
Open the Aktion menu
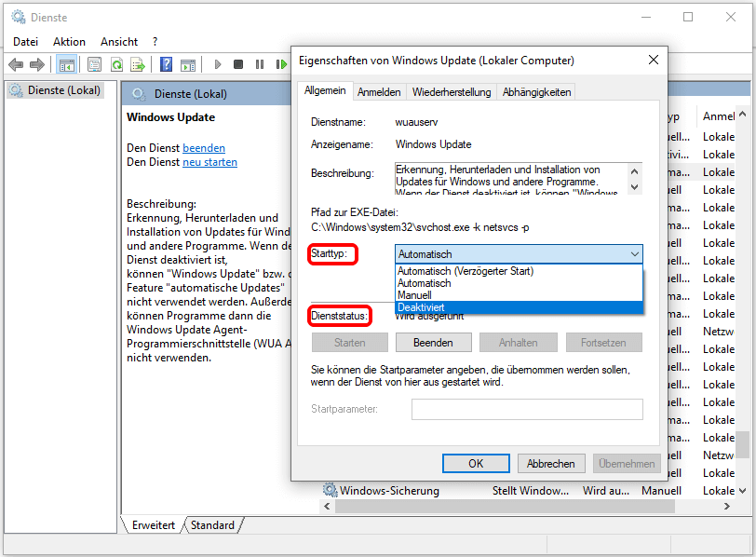pos(69,42)
